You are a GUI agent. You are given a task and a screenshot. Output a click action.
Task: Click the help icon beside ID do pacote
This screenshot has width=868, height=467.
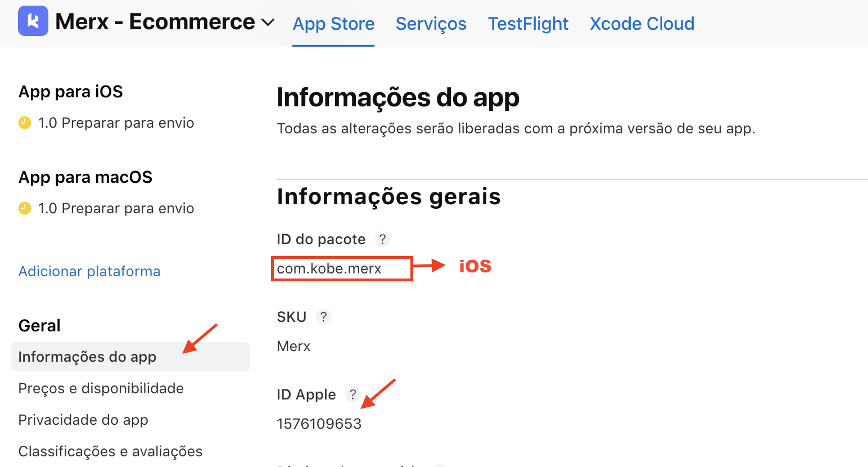pyautogui.click(x=382, y=239)
